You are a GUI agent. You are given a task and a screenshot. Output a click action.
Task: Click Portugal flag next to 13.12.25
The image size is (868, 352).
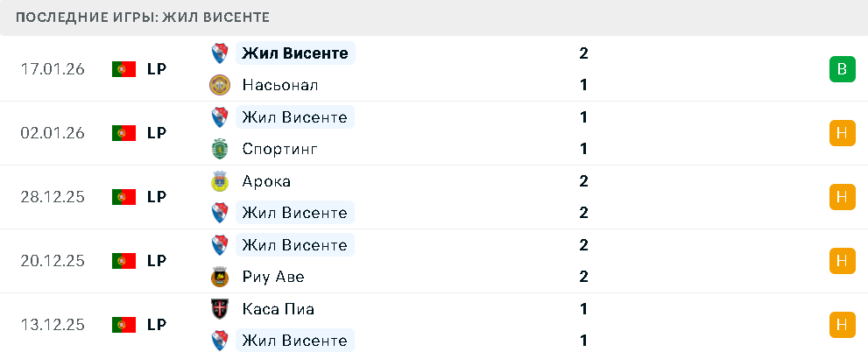tap(123, 325)
